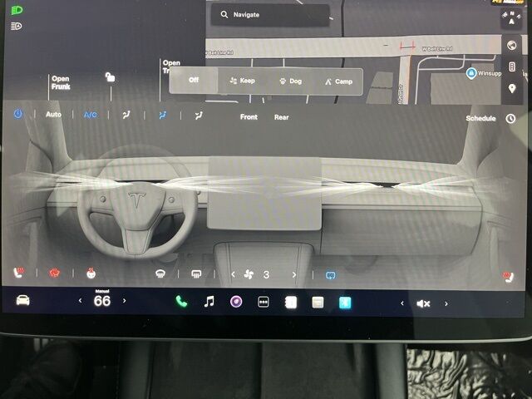Select Keep climate mode
532x399 pixels.
pyautogui.click(x=242, y=81)
